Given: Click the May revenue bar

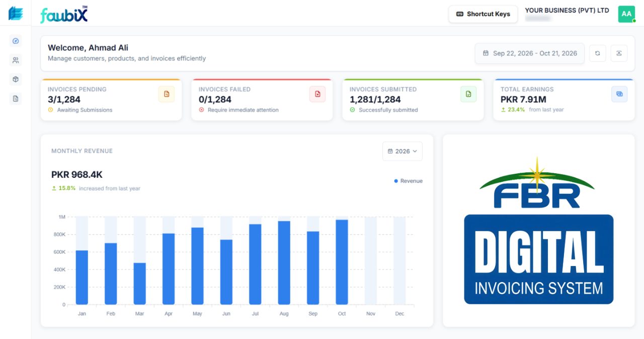Looking at the screenshot, I should 197,266.
